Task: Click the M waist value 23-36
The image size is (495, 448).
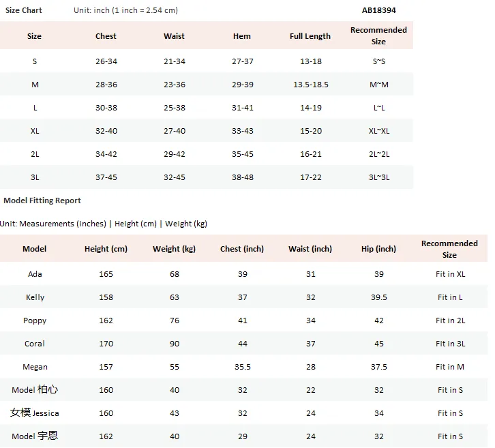Action: coord(175,85)
